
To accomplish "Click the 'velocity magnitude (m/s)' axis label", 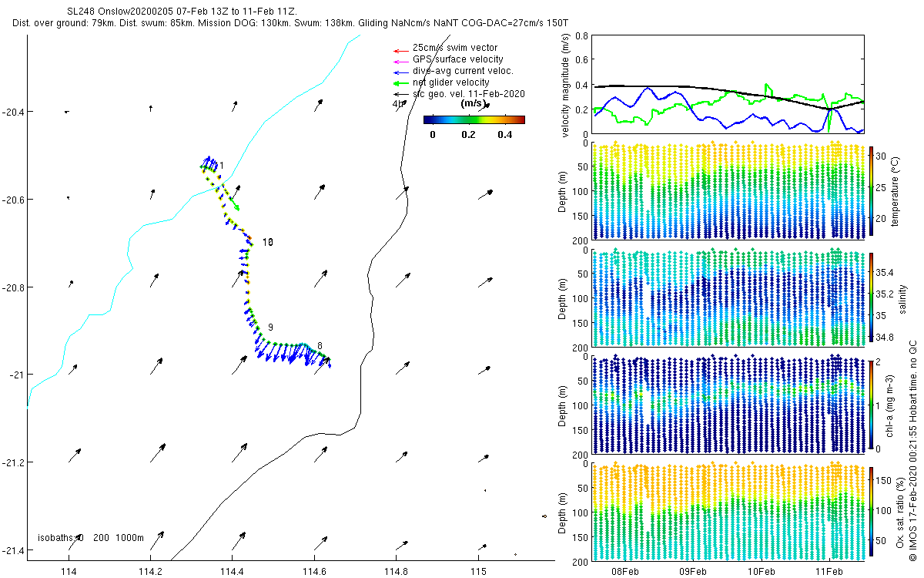I will (x=566, y=84).
